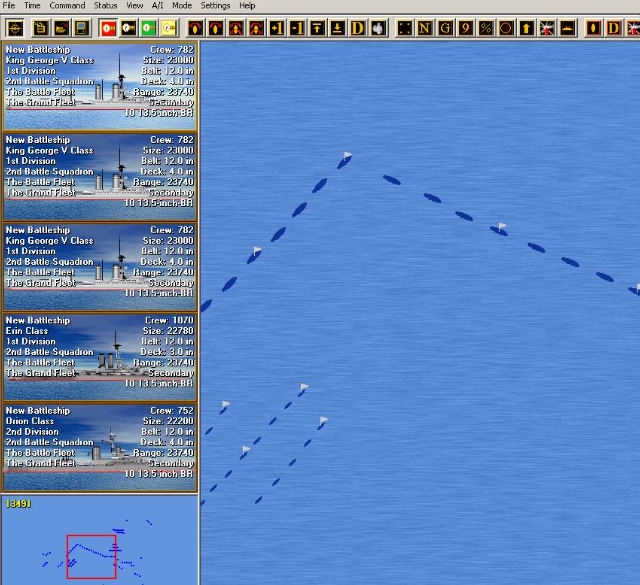The height and width of the screenshot is (585, 640).
Task: Click the number 9 toolbar icon
Action: click(465, 28)
